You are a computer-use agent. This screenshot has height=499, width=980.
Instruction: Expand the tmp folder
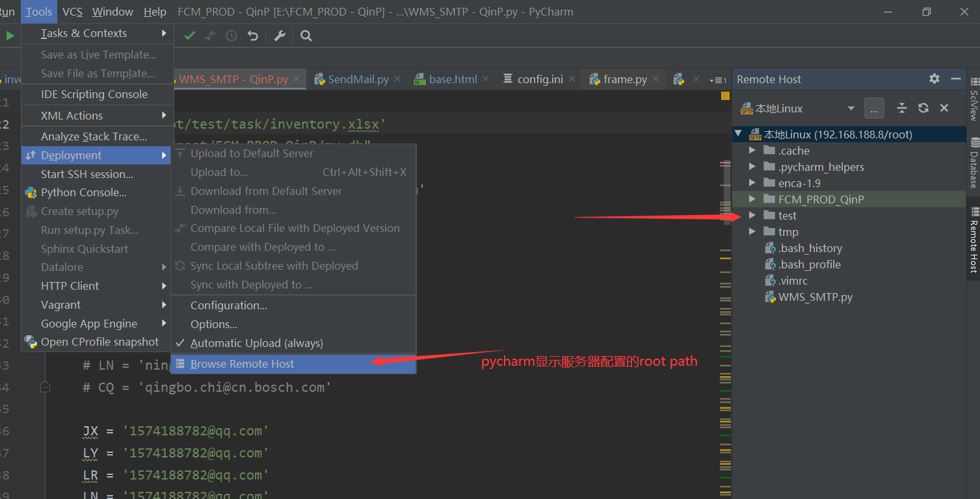(x=752, y=232)
